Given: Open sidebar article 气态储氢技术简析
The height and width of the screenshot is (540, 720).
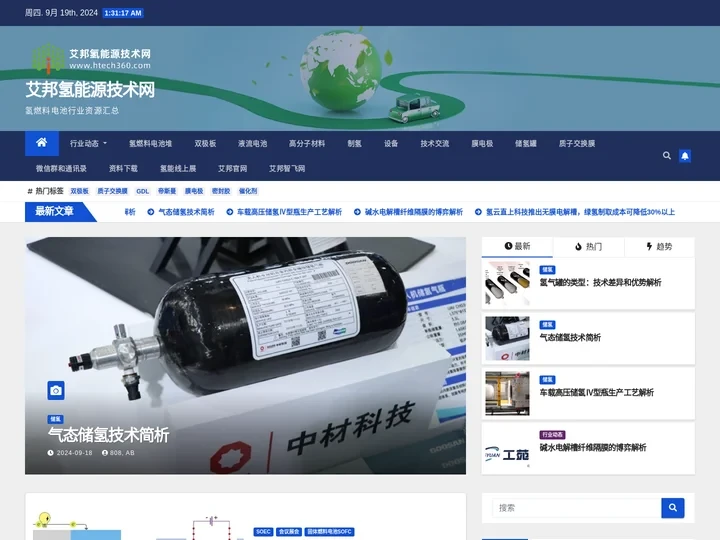Looking at the screenshot, I should coord(570,338).
